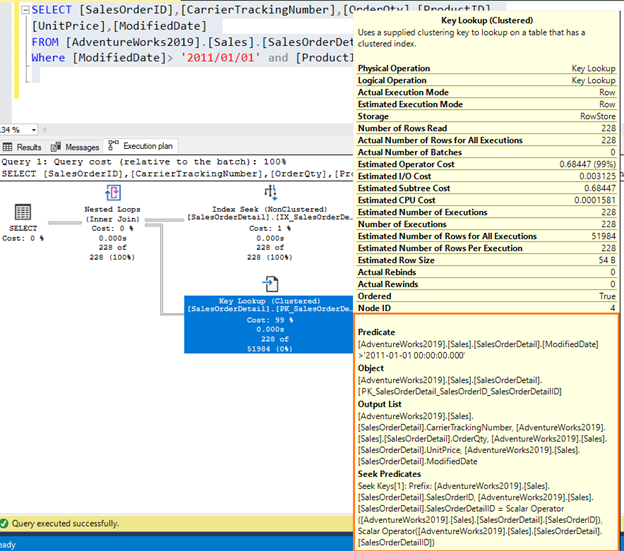Switch to the Results tab

pos(22,147)
